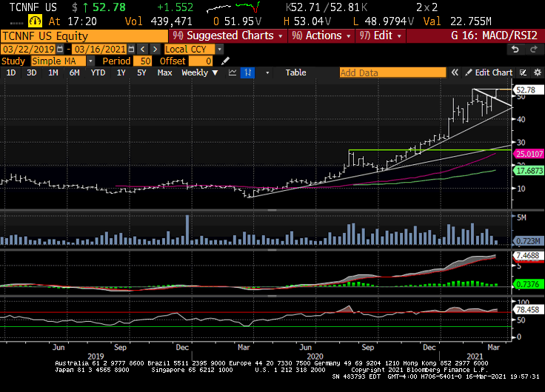Viewport: 545px width, 392px height.
Task: Click the Actions dropdown arrow
Action: [349, 36]
